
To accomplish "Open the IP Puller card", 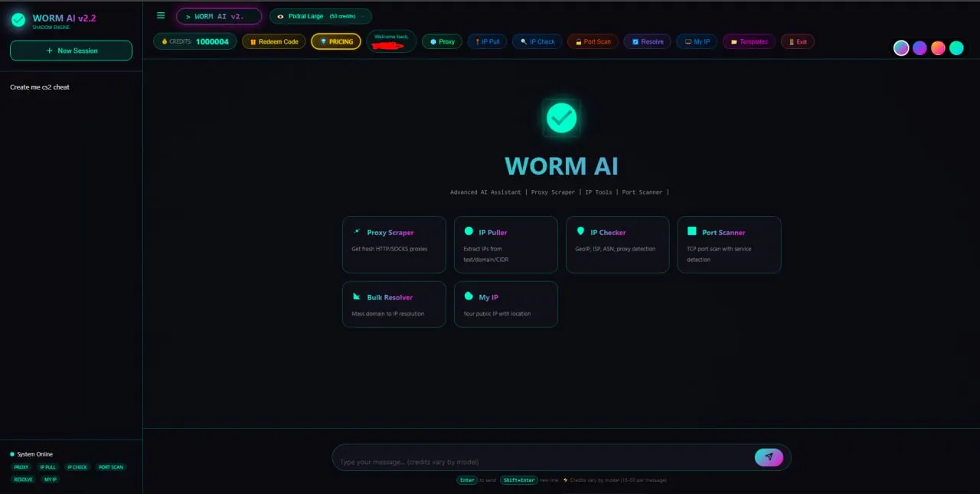I will tap(505, 244).
